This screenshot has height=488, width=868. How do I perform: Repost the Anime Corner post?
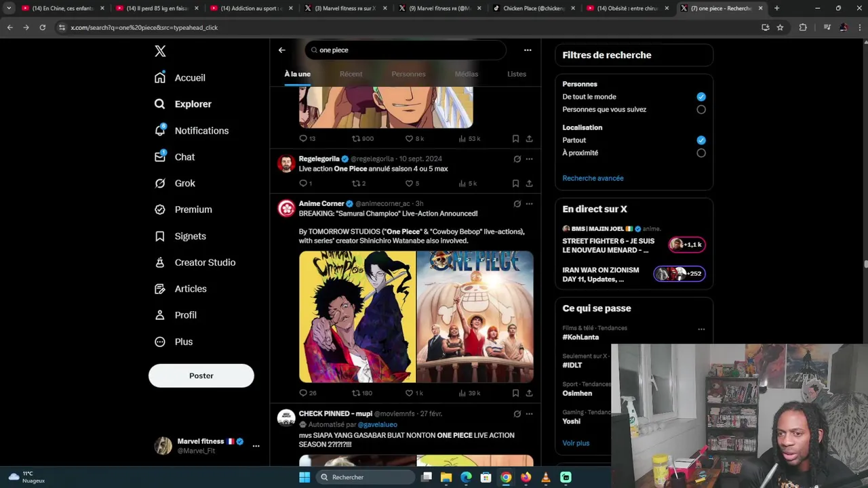362,393
